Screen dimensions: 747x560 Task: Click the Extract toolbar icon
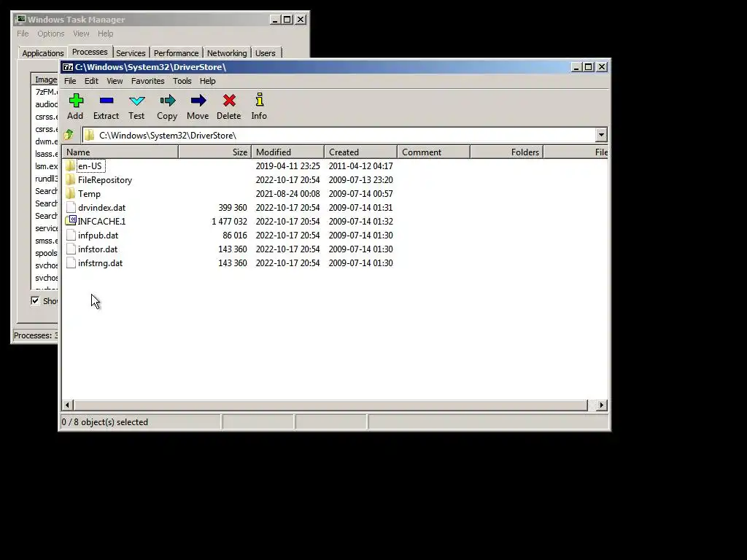point(107,101)
